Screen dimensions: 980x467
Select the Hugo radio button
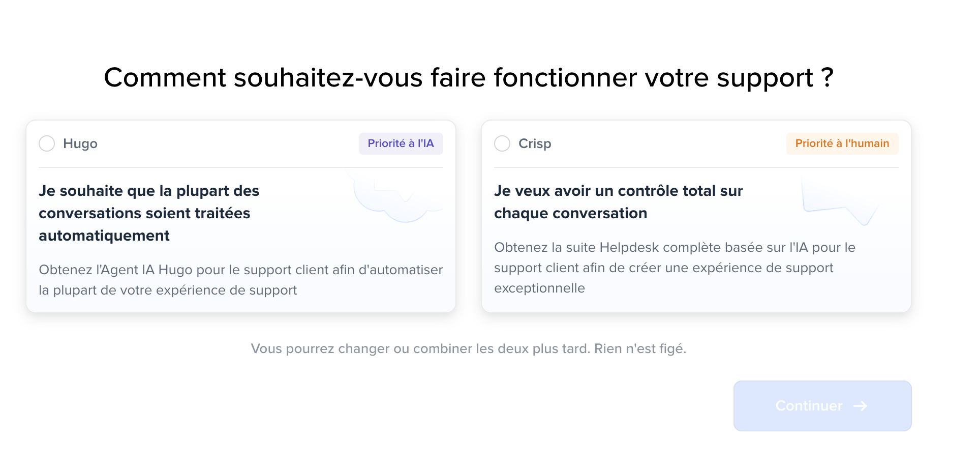click(x=47, y=143)
